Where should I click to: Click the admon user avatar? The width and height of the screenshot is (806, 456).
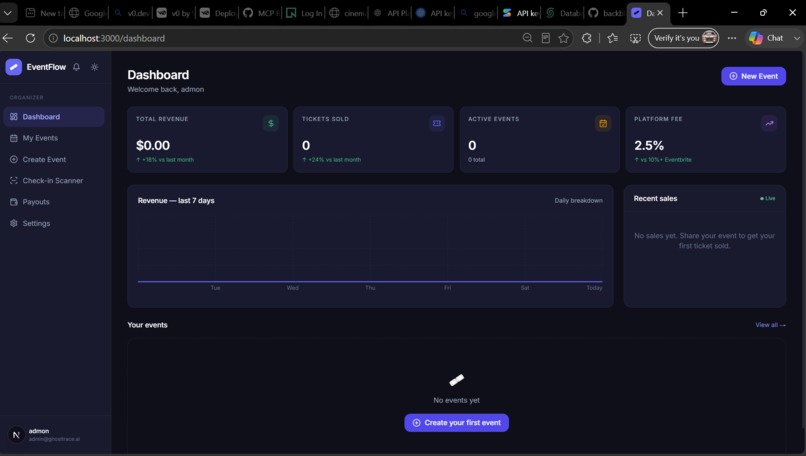16,435
